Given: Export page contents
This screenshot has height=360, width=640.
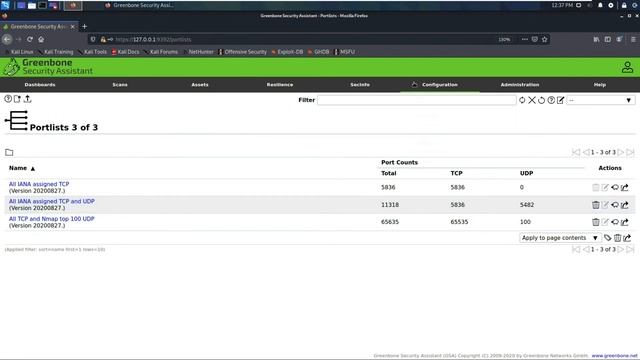Looking at the screenshot, I should (x=627, y=238).
